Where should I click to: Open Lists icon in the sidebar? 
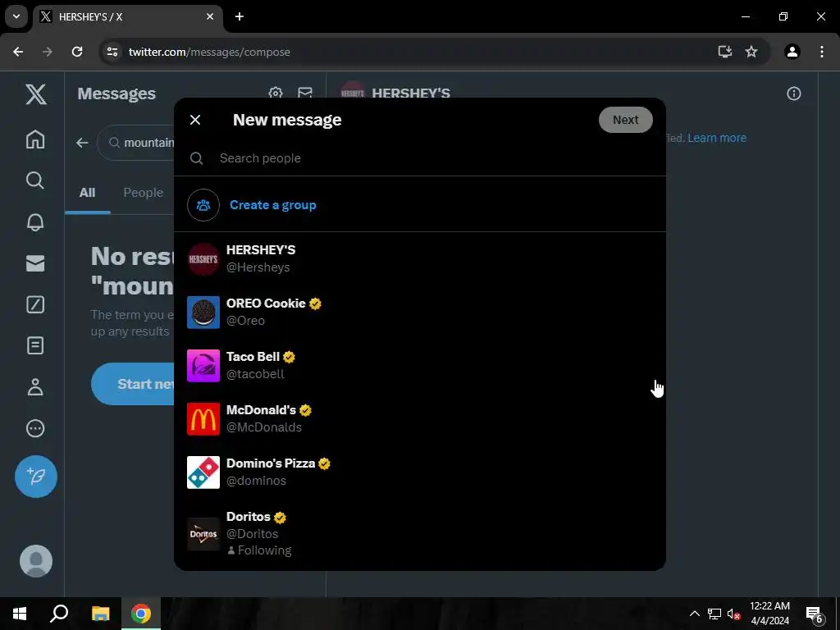coord(35,345)
